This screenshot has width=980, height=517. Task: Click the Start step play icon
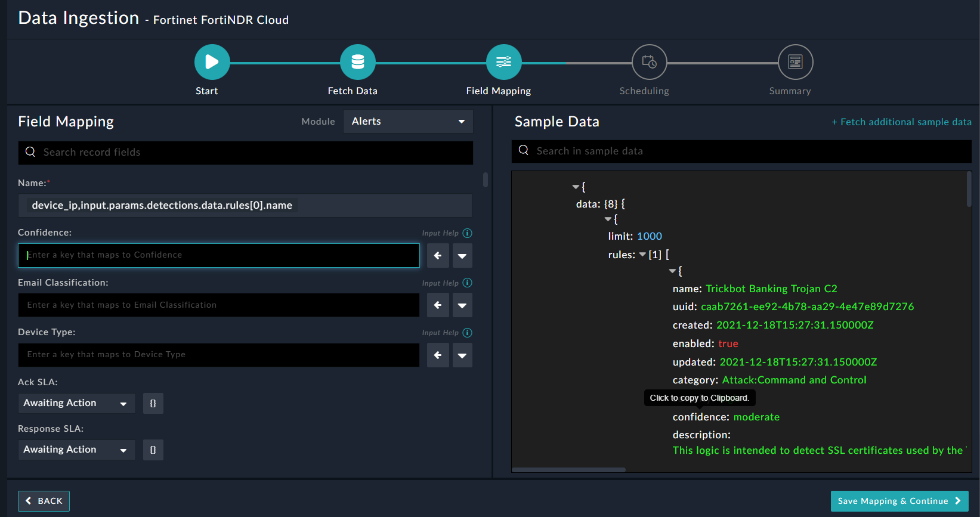click(212, 62)
